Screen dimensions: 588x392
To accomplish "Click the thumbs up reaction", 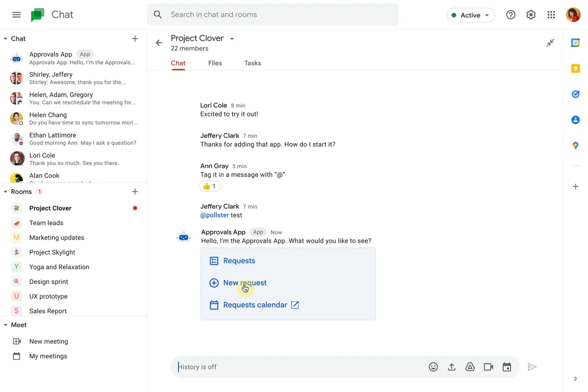I will pos(210,186).
